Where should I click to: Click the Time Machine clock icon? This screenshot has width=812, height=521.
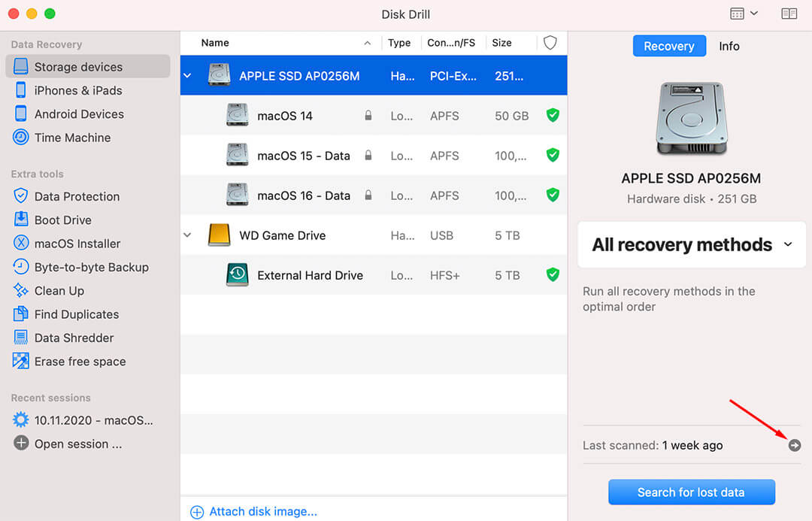[x=21, y=138]
